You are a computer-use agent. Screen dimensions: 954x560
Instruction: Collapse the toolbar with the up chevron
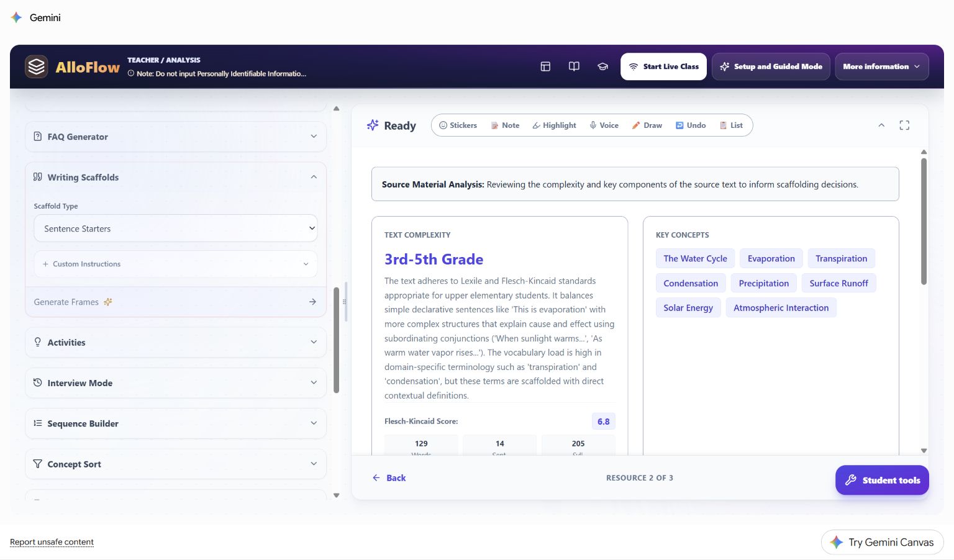point(881,125)
